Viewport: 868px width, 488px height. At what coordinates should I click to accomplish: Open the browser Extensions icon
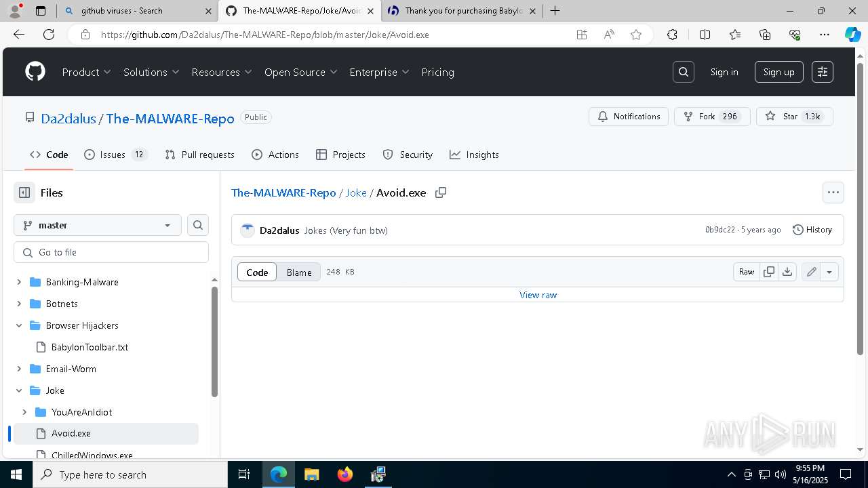pyautogui.click(x=672, y=35)
